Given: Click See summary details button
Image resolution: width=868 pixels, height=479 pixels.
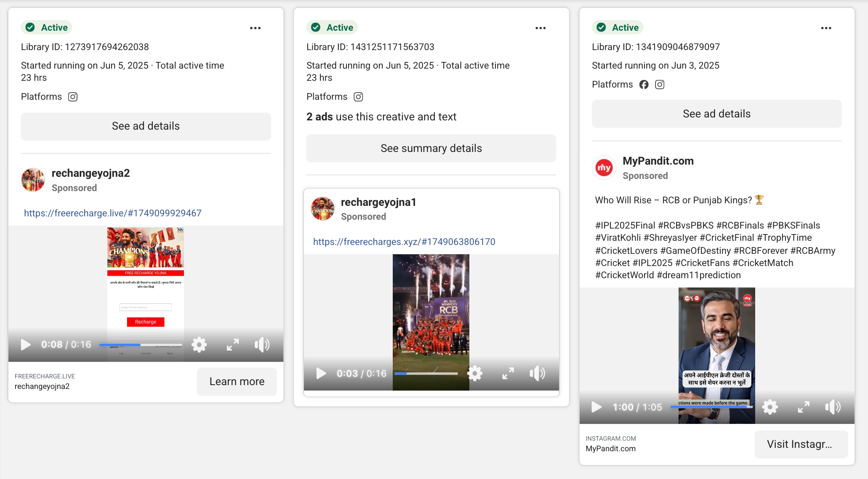Looking at the screenshot, I should point(431,148).
